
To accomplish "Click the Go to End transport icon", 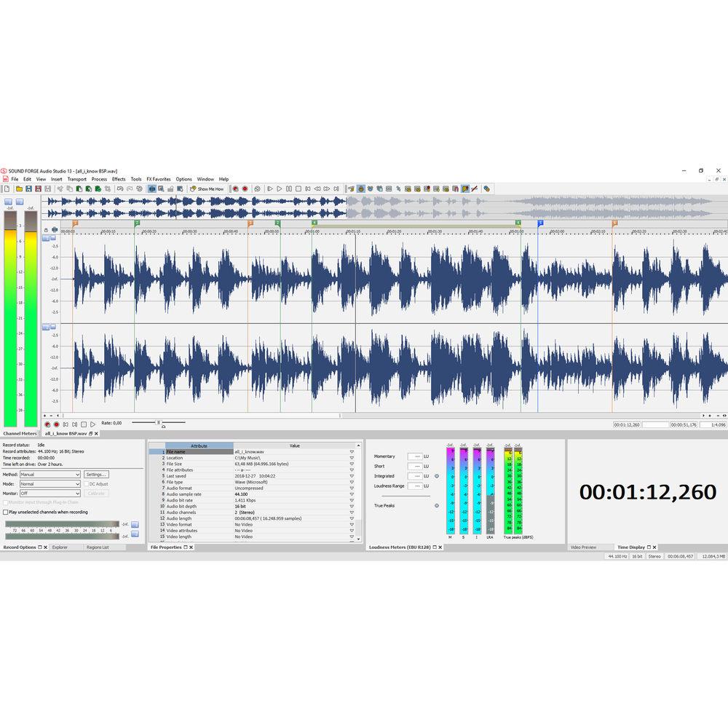I will pyautogui.click(x=336, y=189).
